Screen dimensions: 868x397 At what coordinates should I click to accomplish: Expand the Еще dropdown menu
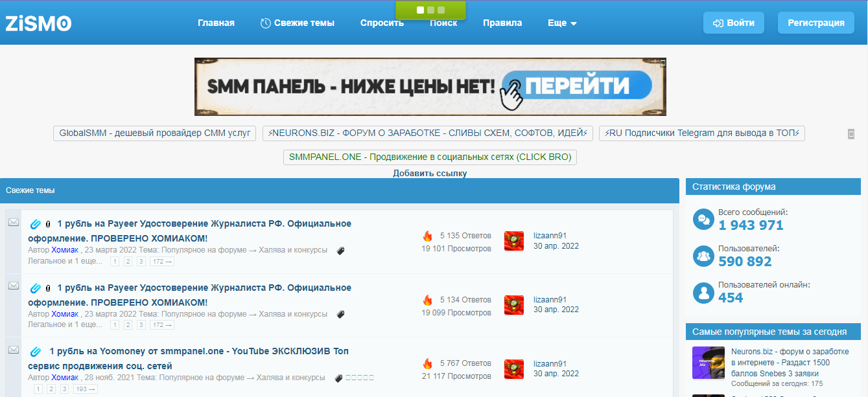pyautogui.click(x=562, y=23)
